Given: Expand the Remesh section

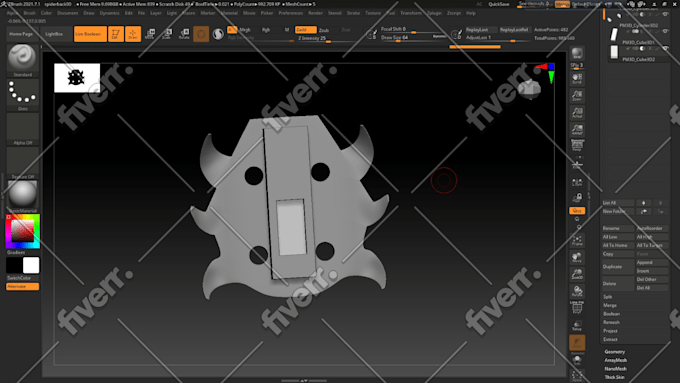Looking at the screenshot, I should (611, 322).
